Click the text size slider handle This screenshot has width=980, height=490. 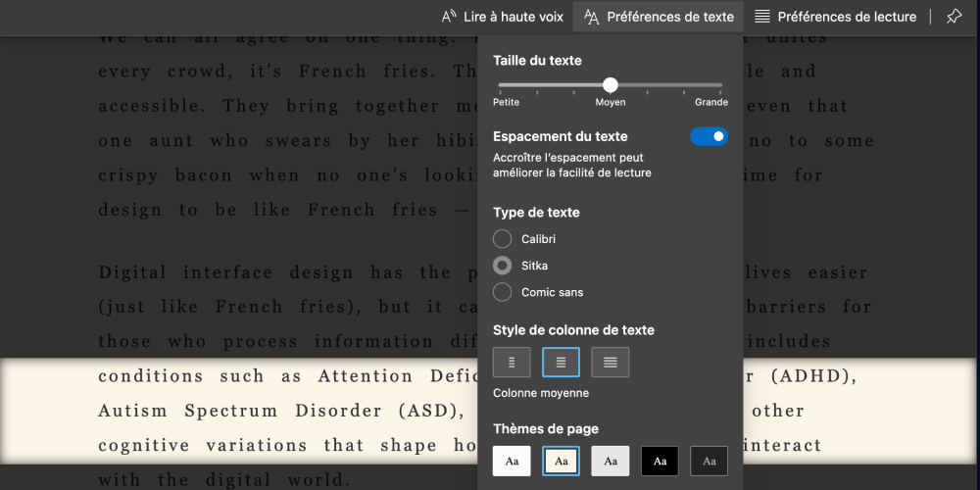611,85
